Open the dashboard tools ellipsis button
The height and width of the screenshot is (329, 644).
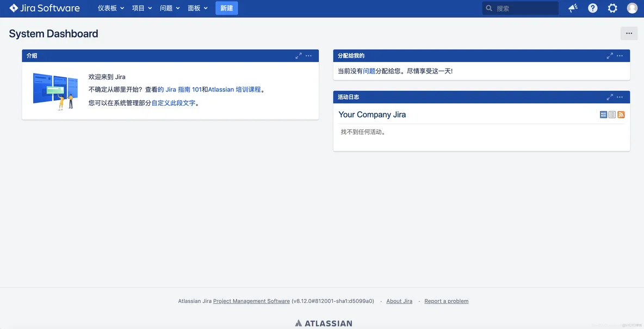[629, 33]
